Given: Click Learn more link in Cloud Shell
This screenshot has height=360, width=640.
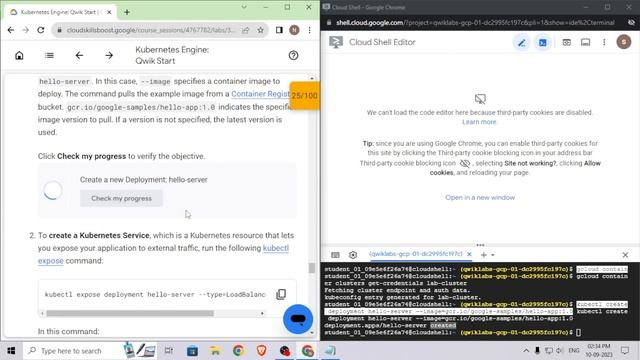Looking at the screenshot, I should click(479, 122).
